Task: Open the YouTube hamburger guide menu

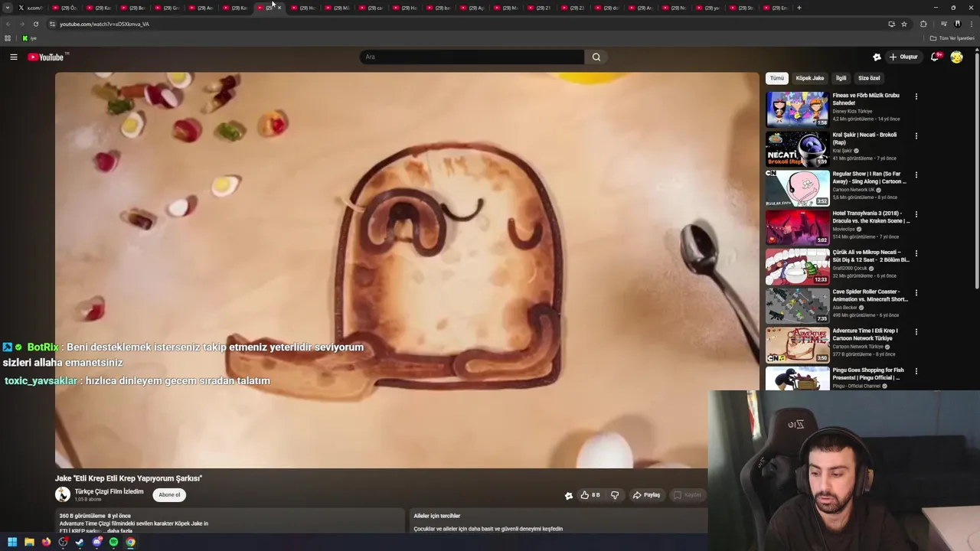Action: click(14, 57)
